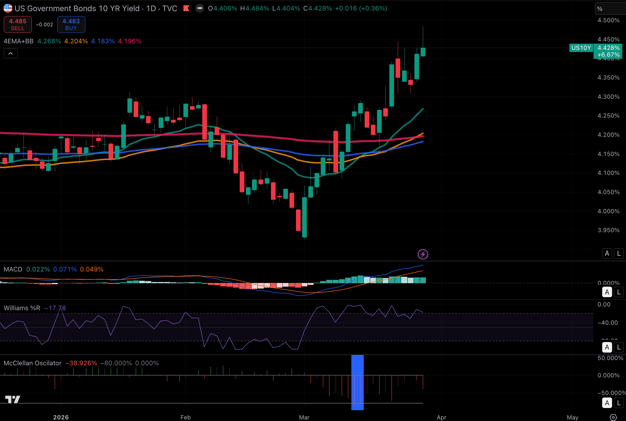Click the 4.500% price axis label

click(608, 20)
